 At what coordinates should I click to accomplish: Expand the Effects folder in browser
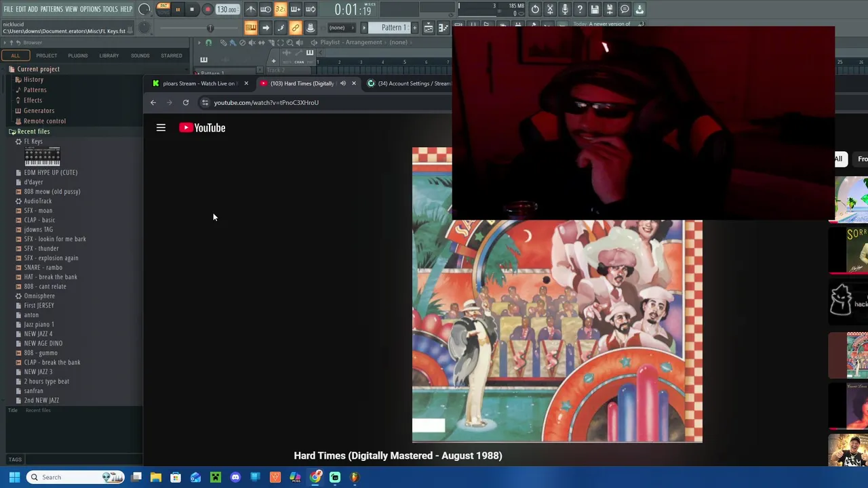(33, 100)
